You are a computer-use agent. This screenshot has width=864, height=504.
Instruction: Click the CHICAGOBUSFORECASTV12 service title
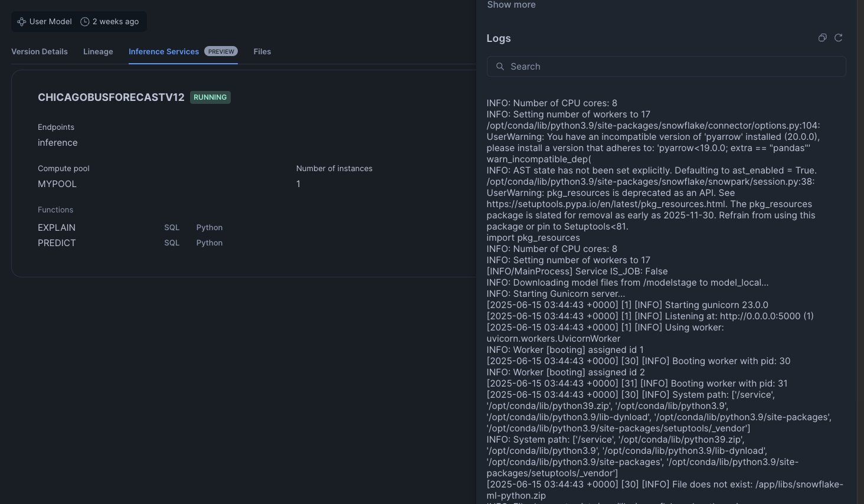click(x=111, y=97)
